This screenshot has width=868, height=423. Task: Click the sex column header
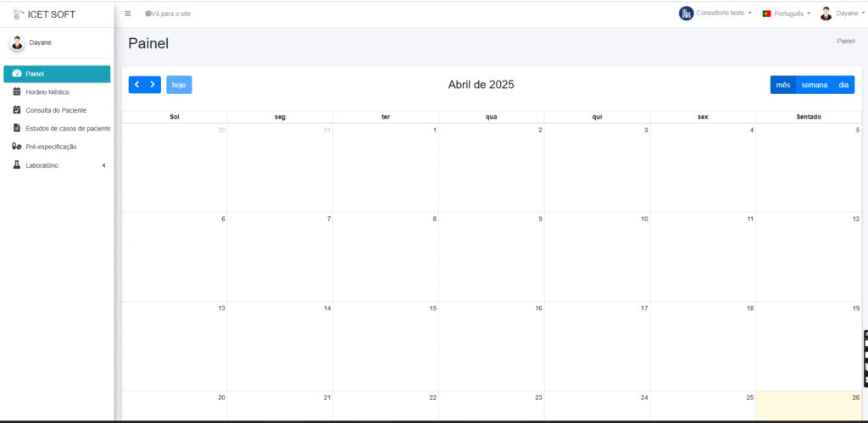703,117
